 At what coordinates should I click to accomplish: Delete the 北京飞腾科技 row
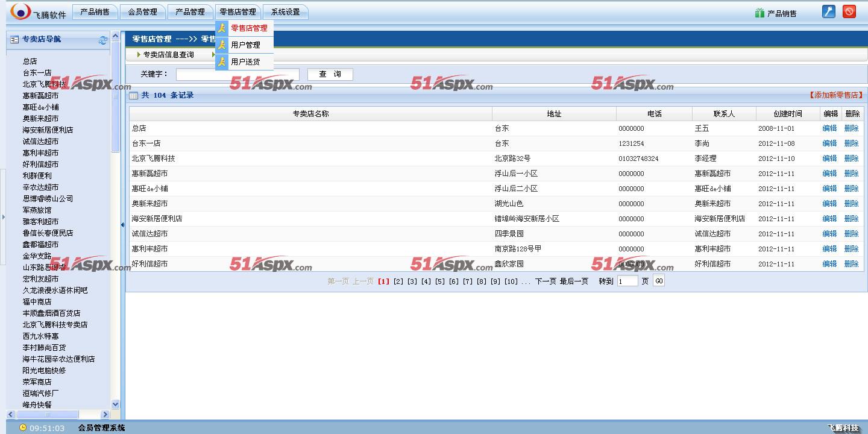pyautogui.click(x=851, y=159)
